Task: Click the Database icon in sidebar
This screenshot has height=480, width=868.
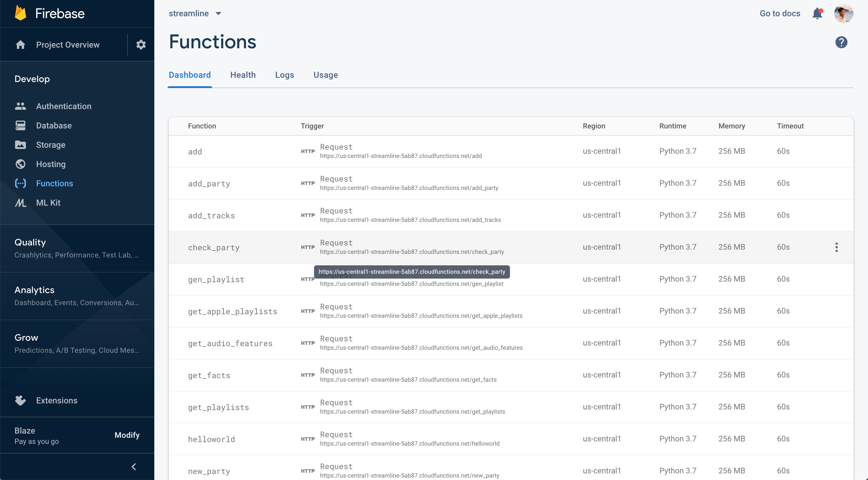Action: click(x=20, y=125)
